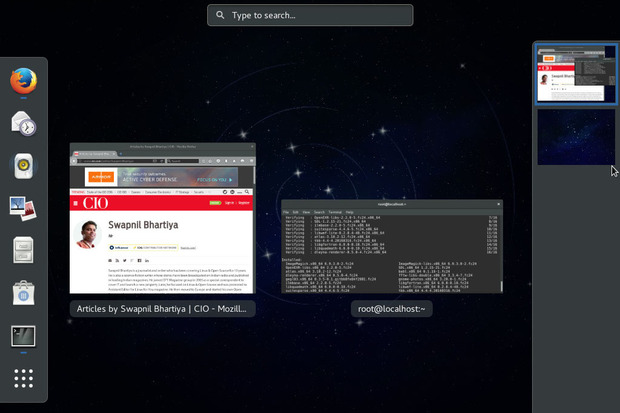The width and height of the screenshot is (620, 413).
Task: Click the RSS icon under Swapnil Bhartiya
Action: click(117, 261)
